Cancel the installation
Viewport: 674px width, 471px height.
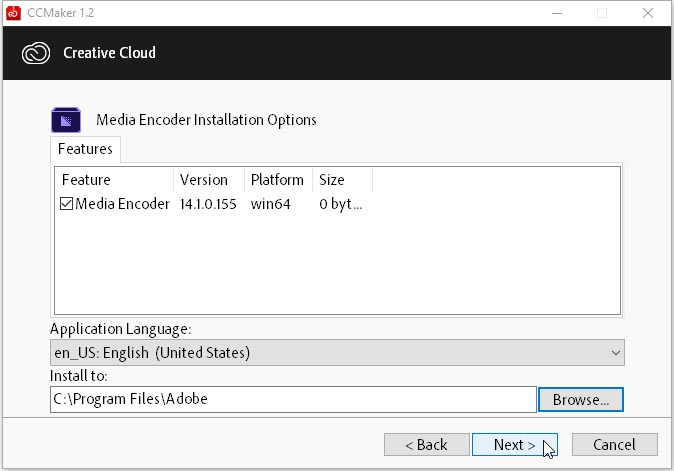pos(614,444)
